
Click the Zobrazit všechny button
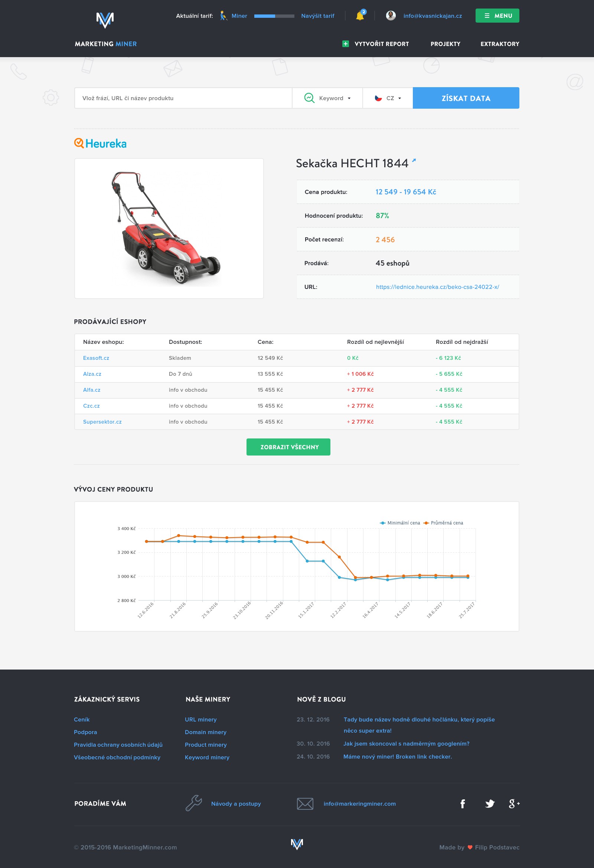[x=288, y=447]
